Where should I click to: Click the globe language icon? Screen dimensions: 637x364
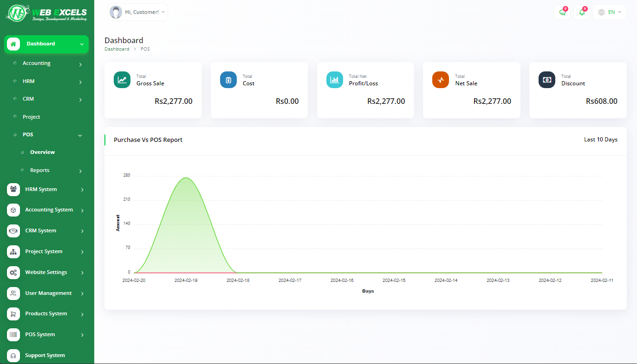(602, 12)
